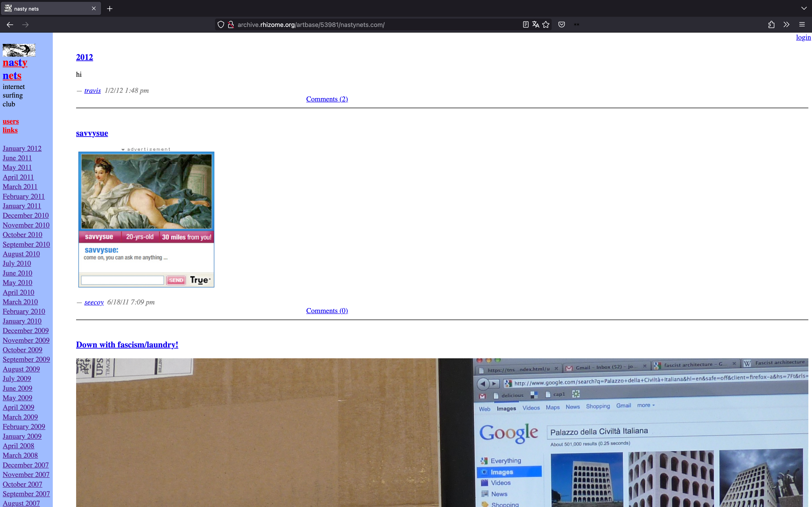Image resolution: width=812 pixels, height=507 pixels.
Task: Go back to previous page
Action: point(10,24)
